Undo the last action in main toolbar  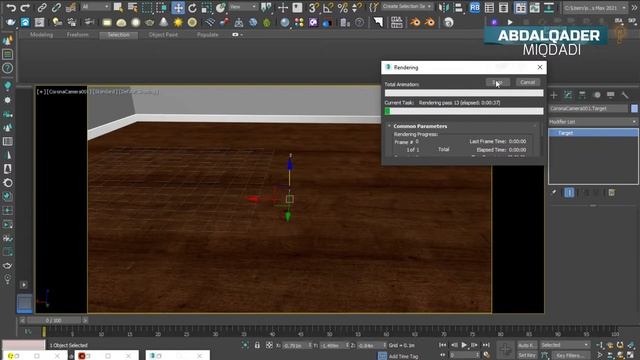11,7
